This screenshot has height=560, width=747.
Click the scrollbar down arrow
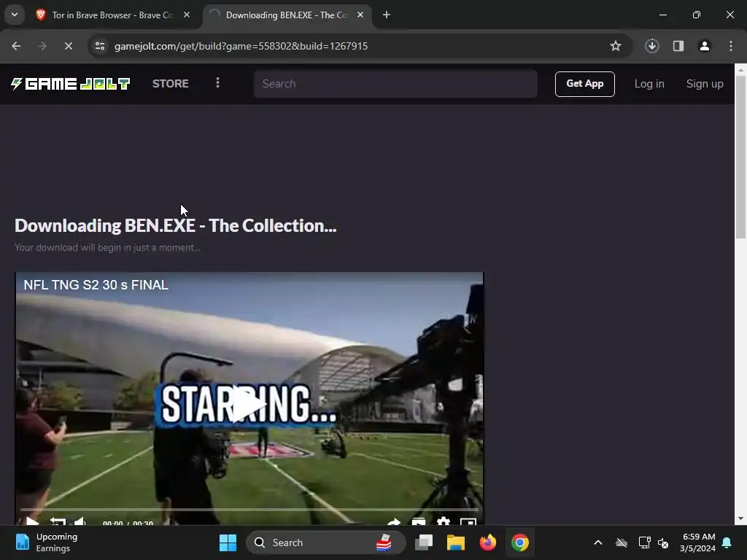coord(740,518)
